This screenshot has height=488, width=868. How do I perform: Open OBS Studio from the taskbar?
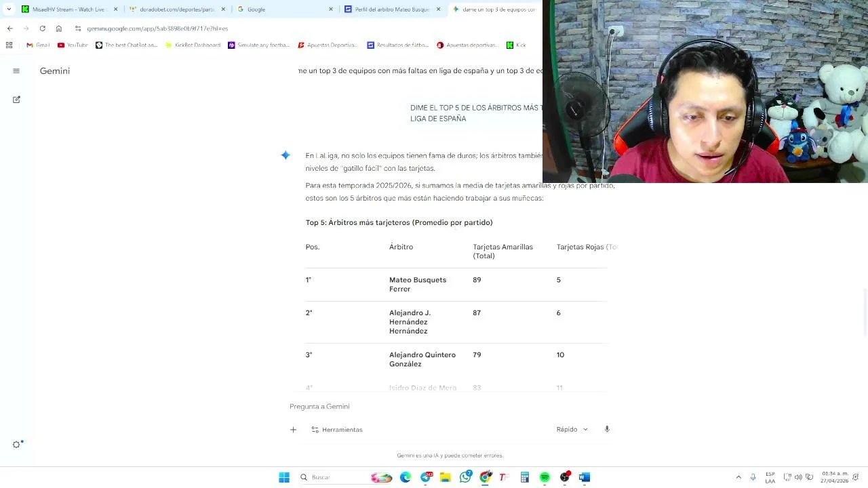point(565,477)
